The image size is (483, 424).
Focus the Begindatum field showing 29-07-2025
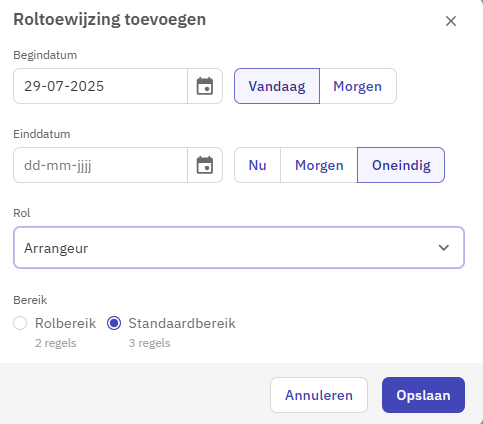click(x=100, y=86)
